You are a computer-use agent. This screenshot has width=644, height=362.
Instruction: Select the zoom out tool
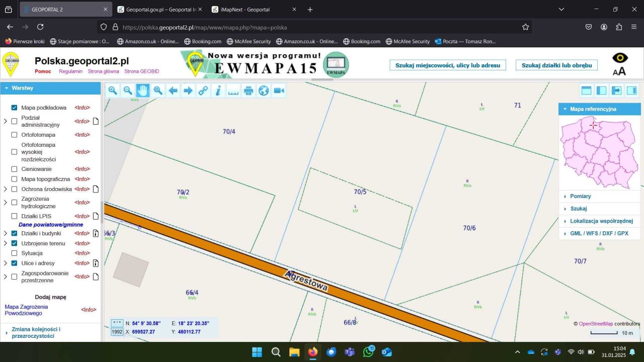click(128, 90)
